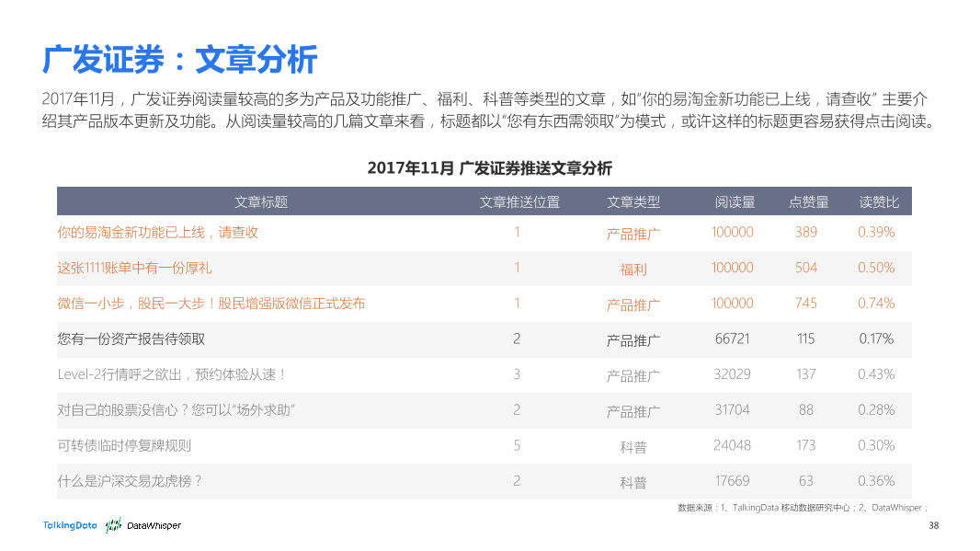The image size is (980, 551).
Task: Select the row title 这张1111账单中有一份厚礼
Action: click(x=134, y=269)
